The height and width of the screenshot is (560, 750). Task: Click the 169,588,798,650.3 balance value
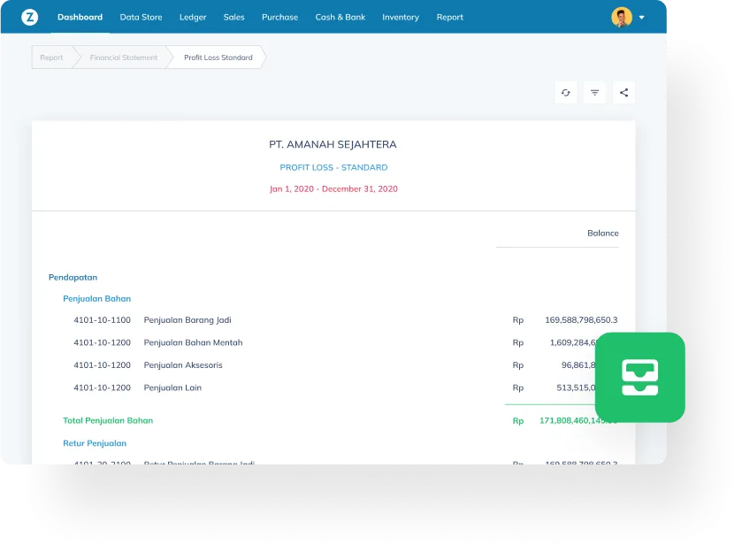pyautogui.click(x=581, y=319)
